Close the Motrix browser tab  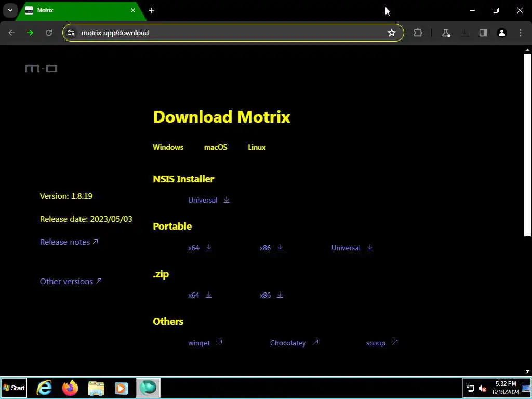tap(133, 10)
